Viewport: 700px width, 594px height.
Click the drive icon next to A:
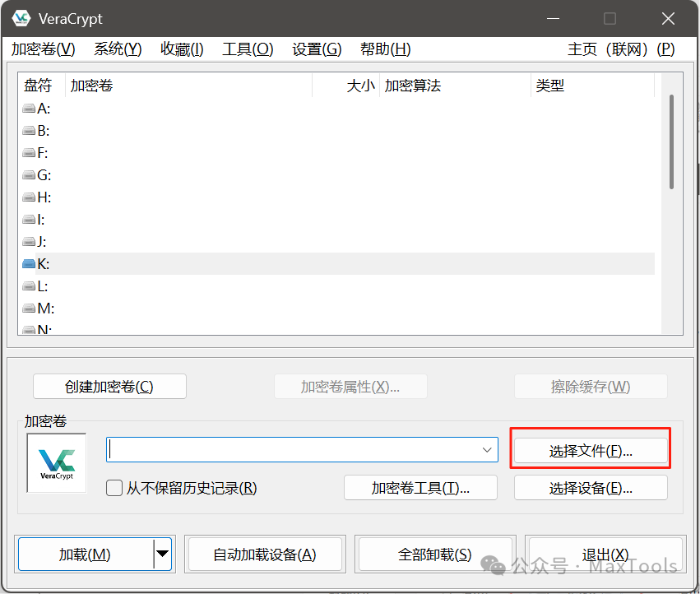(x=29, y=109)
